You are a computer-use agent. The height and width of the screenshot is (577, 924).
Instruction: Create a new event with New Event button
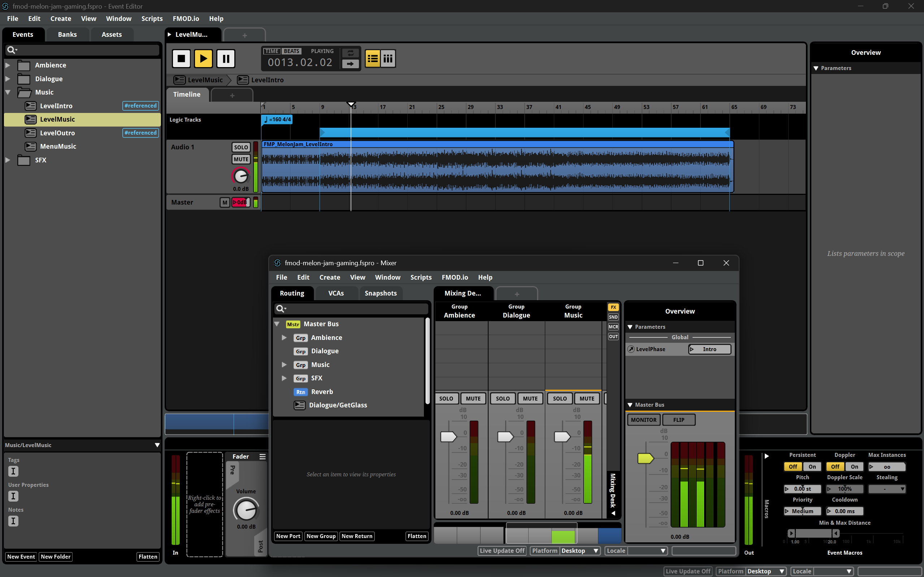click(21, 556)
